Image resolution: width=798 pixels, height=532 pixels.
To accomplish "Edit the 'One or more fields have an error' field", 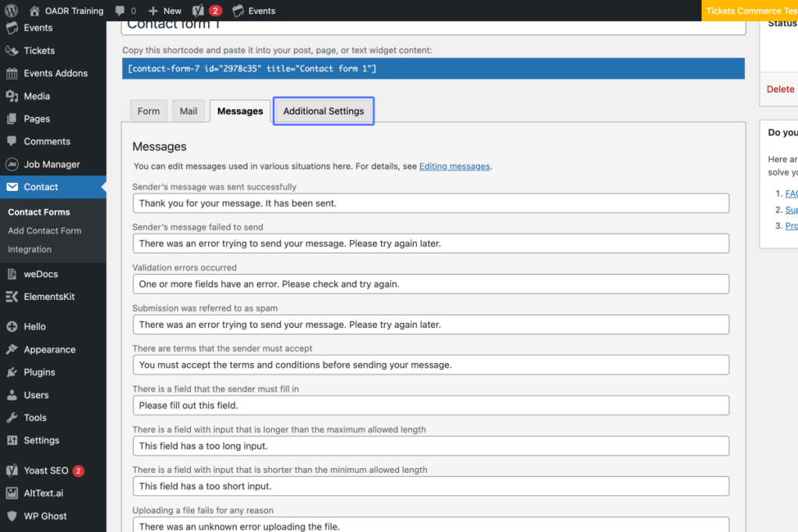I will [x=430, y=284].
